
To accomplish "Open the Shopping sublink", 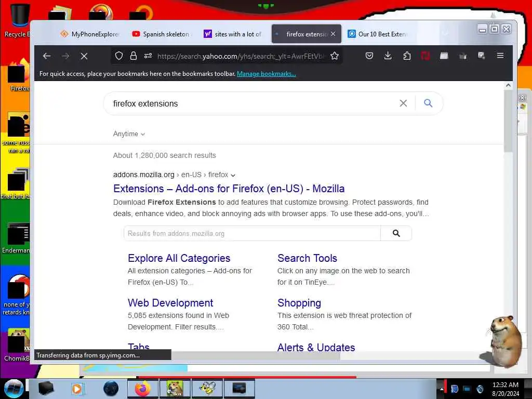I will 299,303.
